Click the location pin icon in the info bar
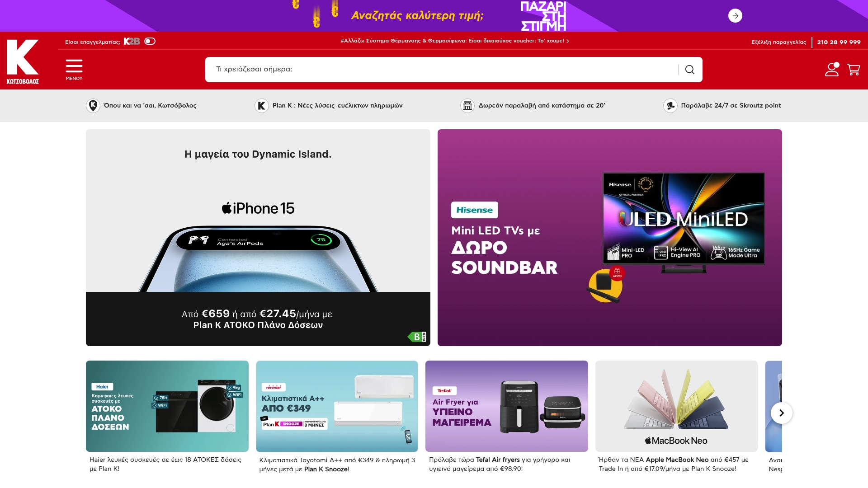The height and width of the screenshot is (488, 868). pos(93,106)
